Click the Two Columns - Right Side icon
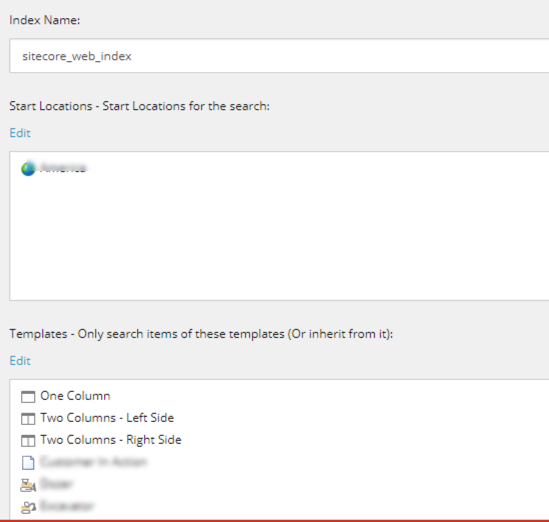The image size is (549, 522). pyautogui.click(x=28, y=440)
